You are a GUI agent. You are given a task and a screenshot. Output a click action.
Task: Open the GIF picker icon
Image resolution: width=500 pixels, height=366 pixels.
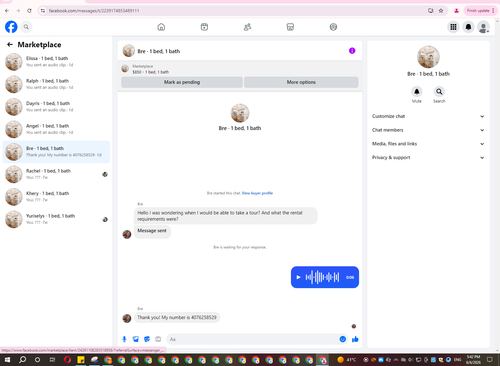158,339
